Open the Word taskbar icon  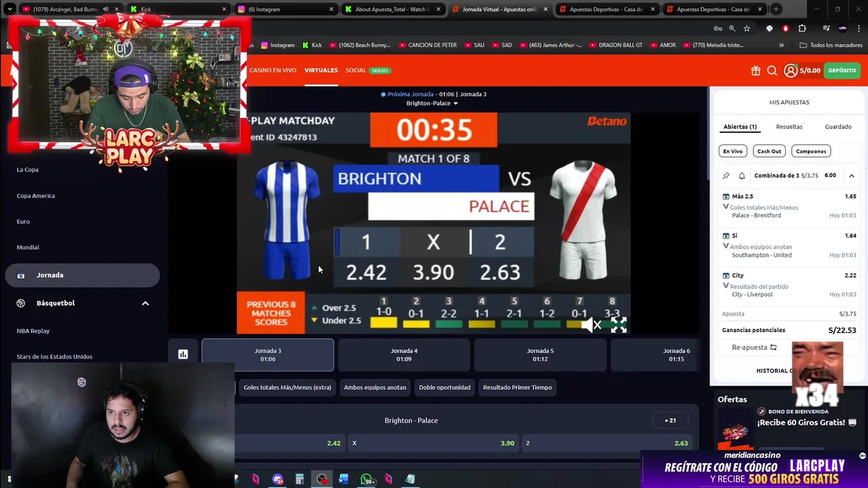click(x=344, y=479)
